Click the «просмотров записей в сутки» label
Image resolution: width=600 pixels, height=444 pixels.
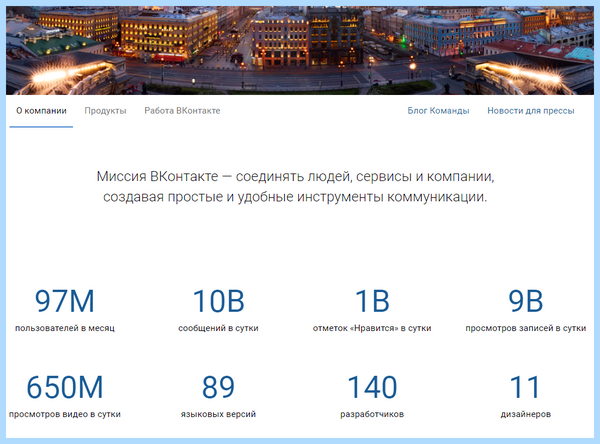526,328
